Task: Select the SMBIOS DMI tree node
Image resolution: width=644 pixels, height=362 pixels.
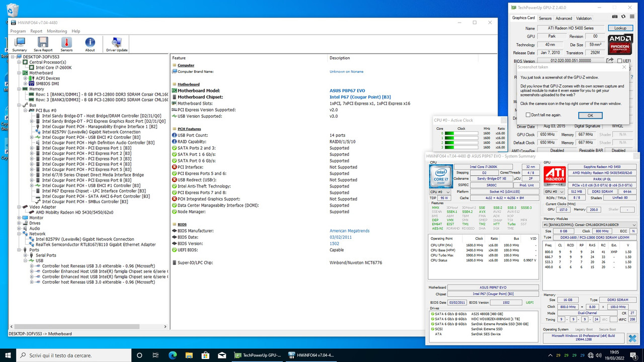Action: pyautogui.click(x=47, y=83)
